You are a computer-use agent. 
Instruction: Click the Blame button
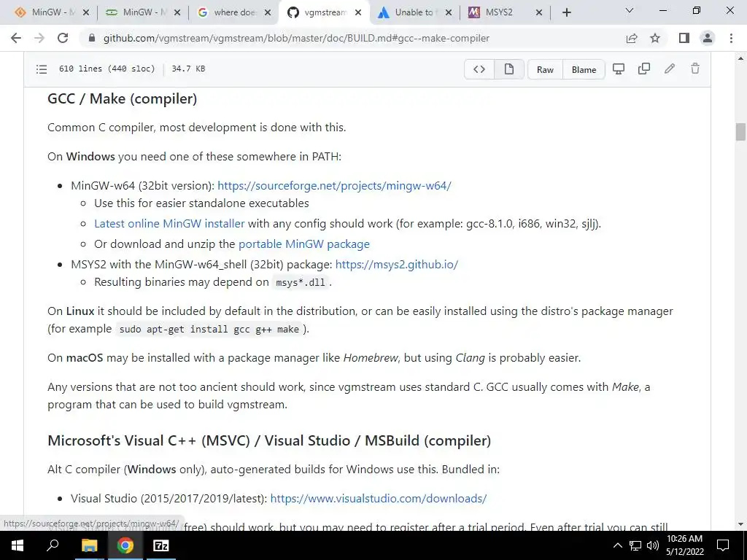click(584, 69)
